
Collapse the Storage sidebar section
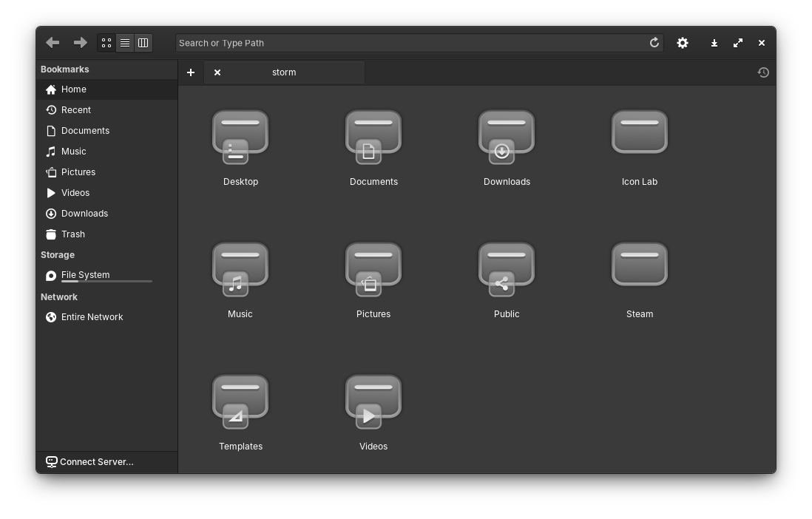pyautogui.click(x=58, y=255)
